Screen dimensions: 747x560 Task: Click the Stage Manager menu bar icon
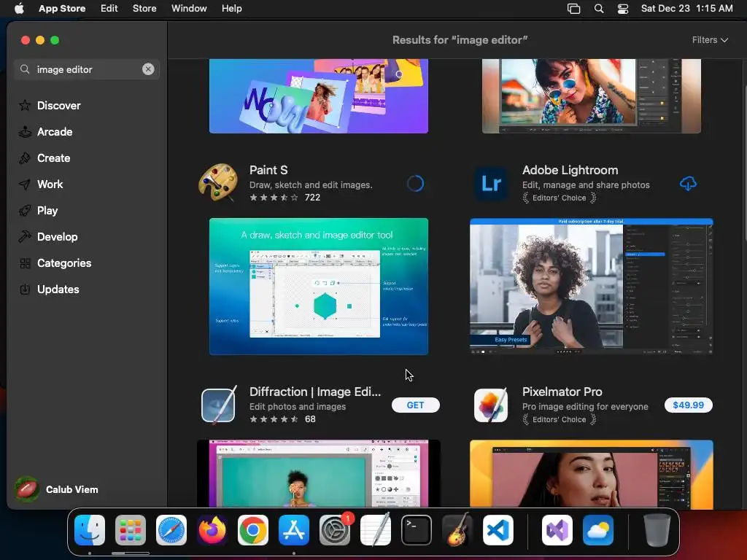(x=573, y=9)
